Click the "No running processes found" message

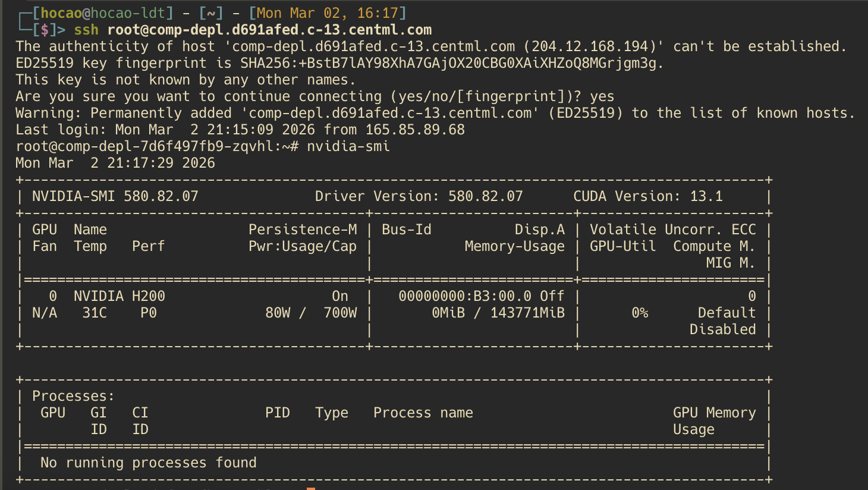[x=149, y=463]
